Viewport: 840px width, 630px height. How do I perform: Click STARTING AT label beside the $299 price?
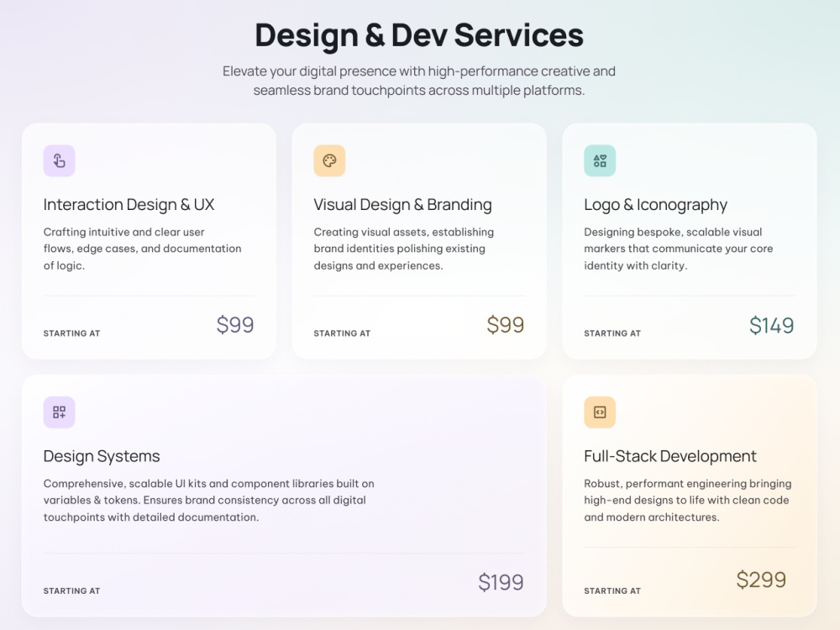[x=612, y=591]
